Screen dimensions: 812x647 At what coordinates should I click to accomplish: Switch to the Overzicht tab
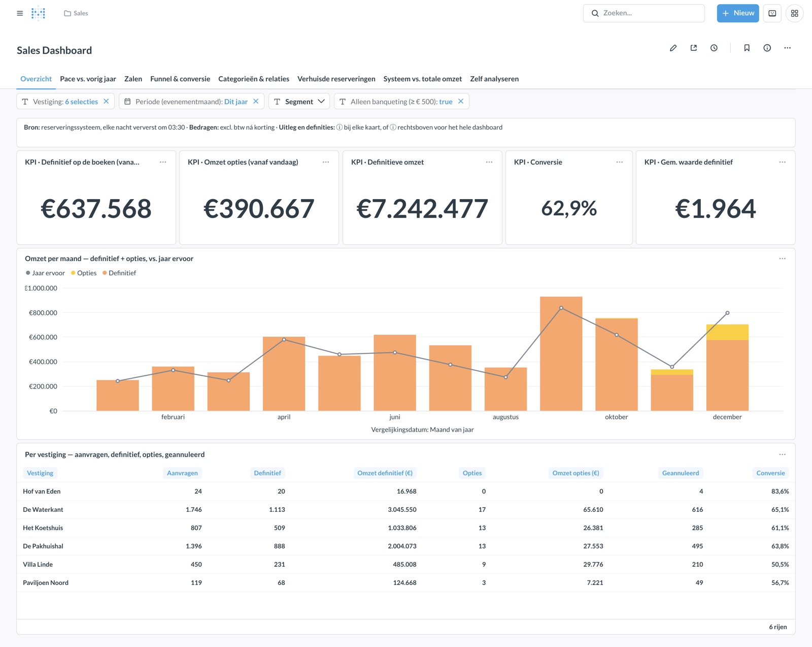tap(36, 79)
